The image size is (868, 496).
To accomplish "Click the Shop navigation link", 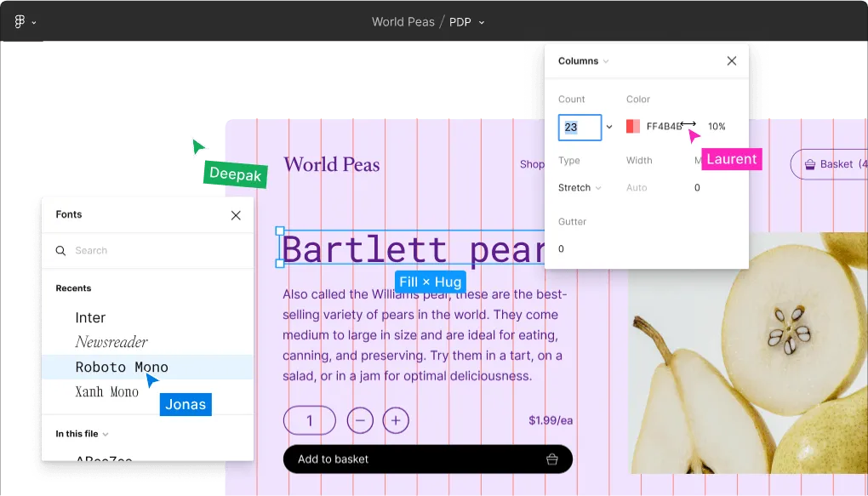I will (x=532, y=164).
